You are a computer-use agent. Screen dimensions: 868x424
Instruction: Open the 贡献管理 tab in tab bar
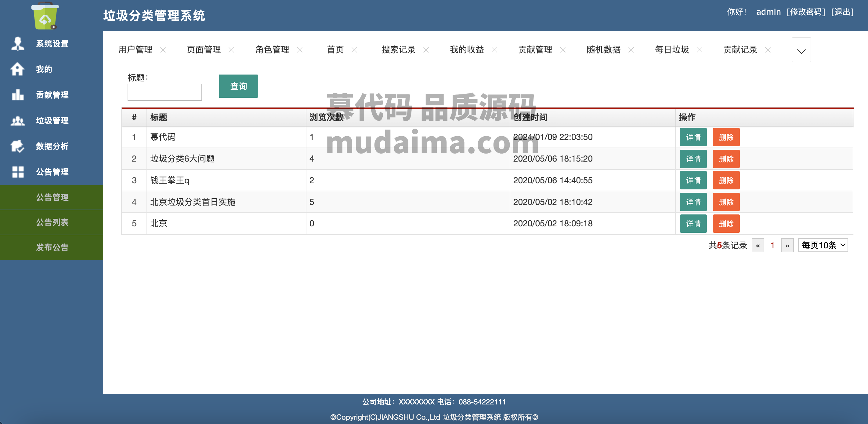point(535,50)
